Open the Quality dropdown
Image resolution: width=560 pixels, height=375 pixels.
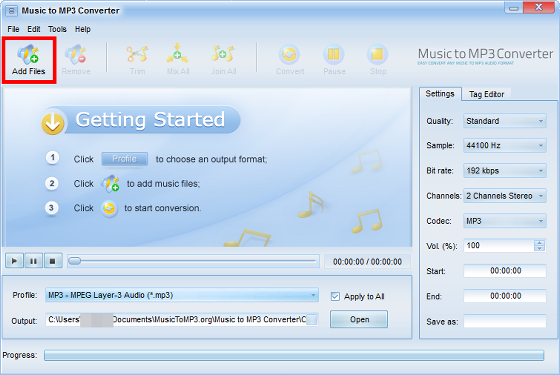click(x=505, y=121)
